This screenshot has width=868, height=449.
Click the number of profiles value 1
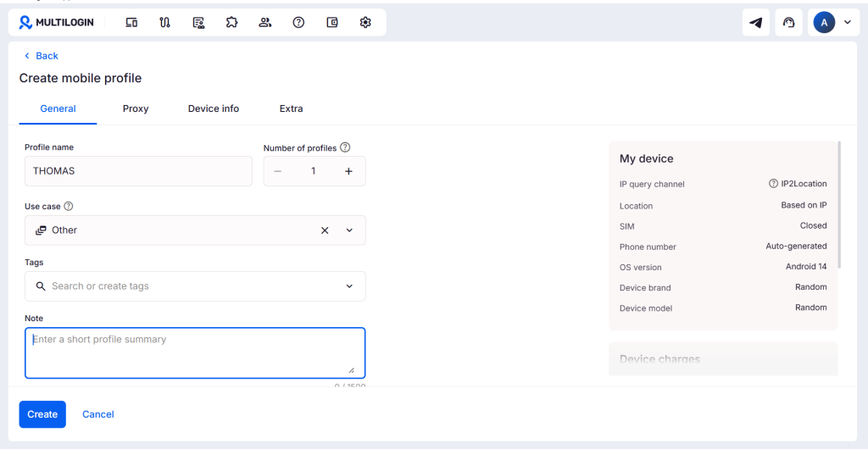point(314,171)
